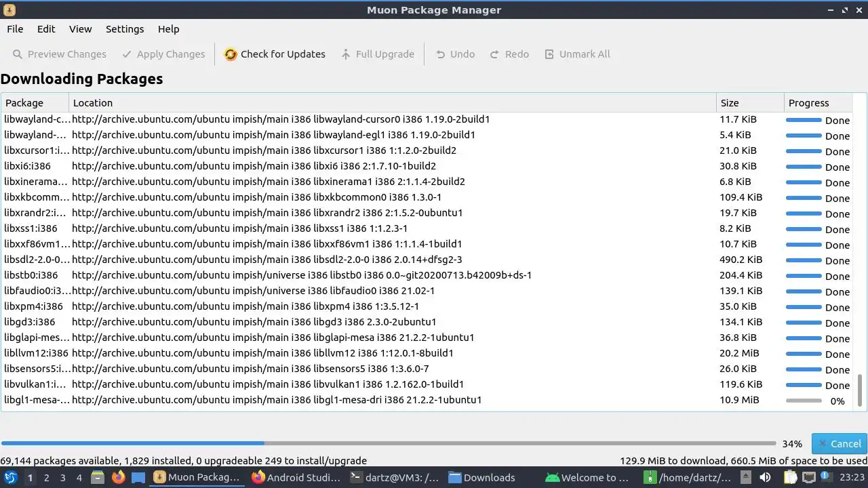Launch Firefox from the panel quick-launch
The image size is (868, 488).
click(x=118, y=478)
